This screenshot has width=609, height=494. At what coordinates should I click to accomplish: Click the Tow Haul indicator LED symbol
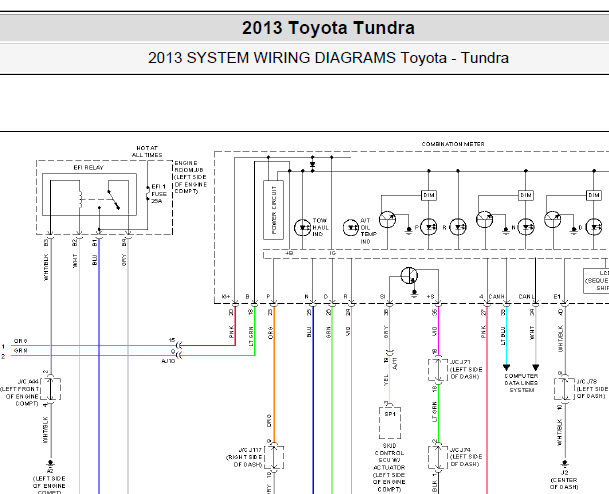click(x=303, y=228)
